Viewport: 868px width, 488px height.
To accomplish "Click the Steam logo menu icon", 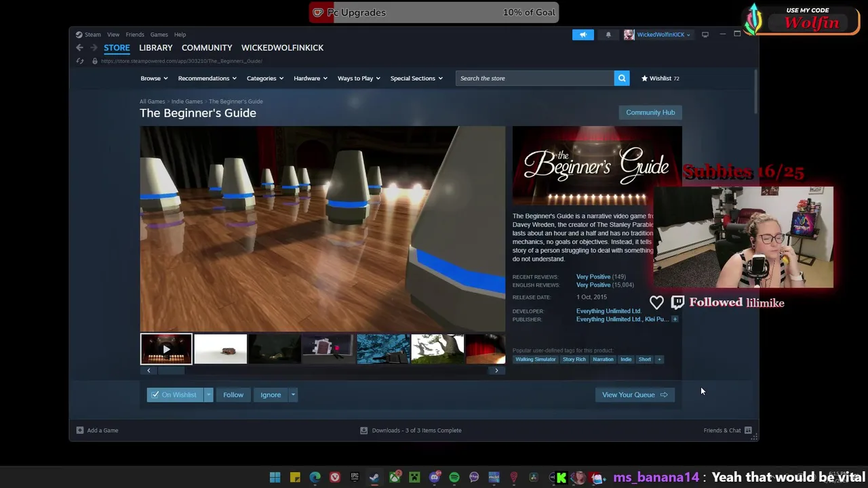I will (79, 35).
